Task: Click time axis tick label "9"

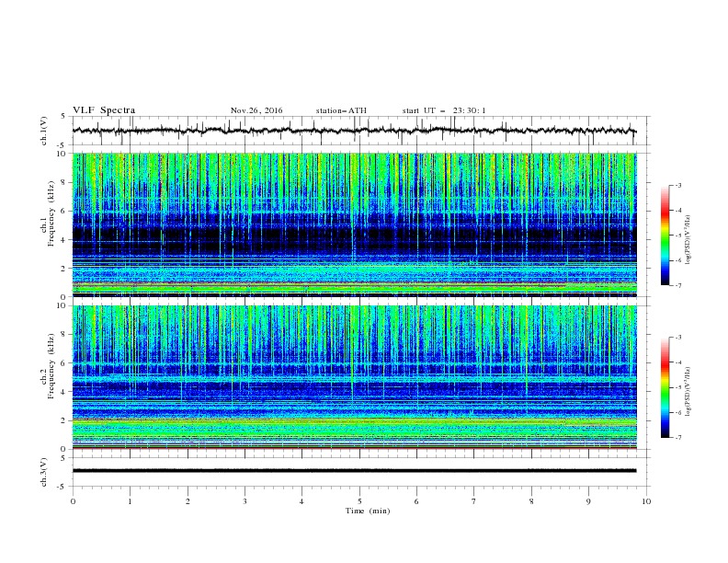Action: pos(588,501)
